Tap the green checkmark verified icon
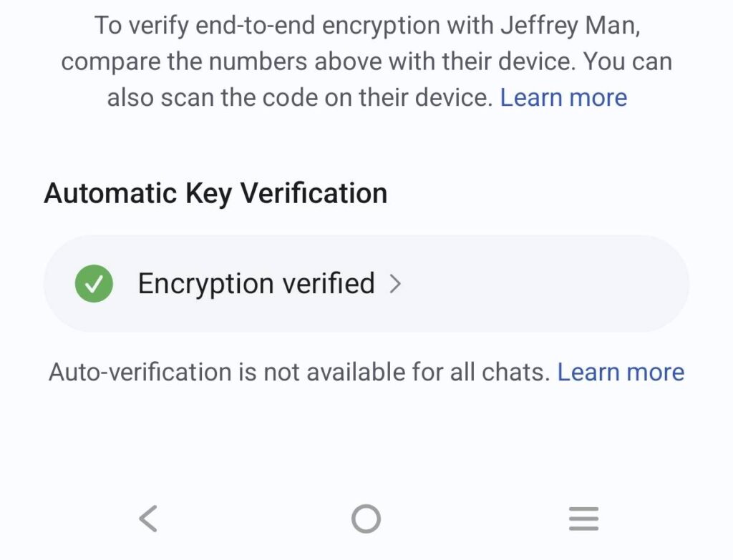The width and height of the screenshot is (733, 560). (x=94, y=283)
